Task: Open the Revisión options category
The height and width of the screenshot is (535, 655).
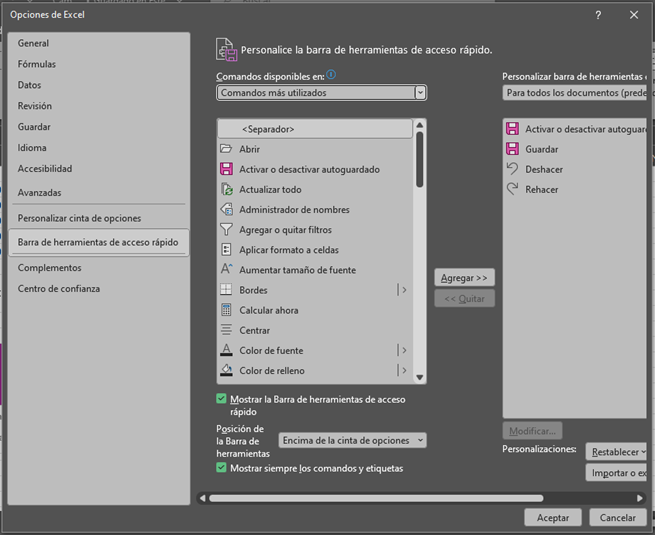Action: click(x=99, y=106)
